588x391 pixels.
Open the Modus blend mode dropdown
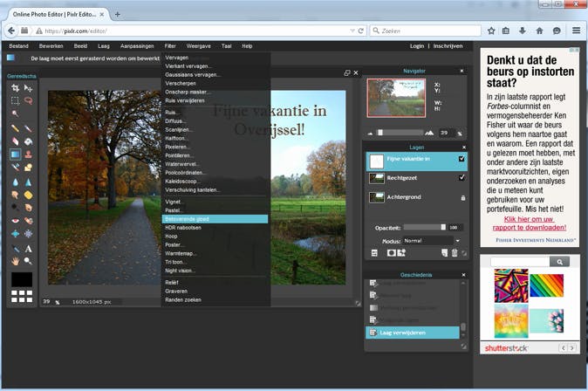tap(431, 241)
